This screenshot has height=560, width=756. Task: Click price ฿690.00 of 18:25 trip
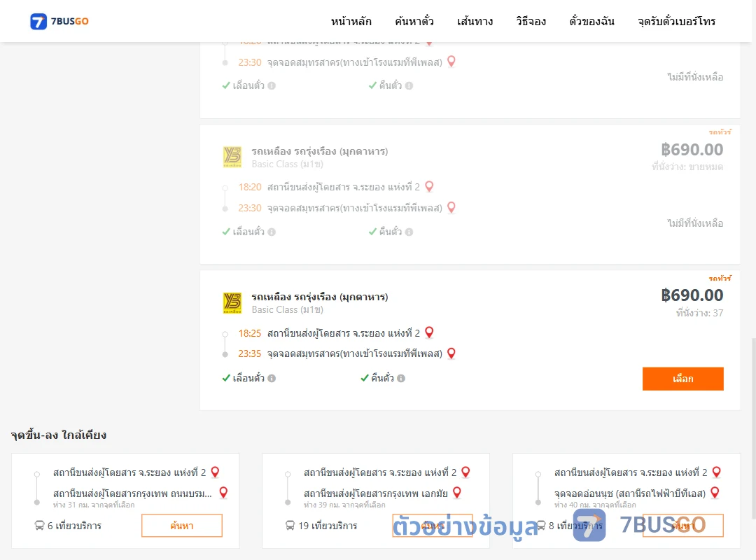pyautogui.click(x=692, y=295)
